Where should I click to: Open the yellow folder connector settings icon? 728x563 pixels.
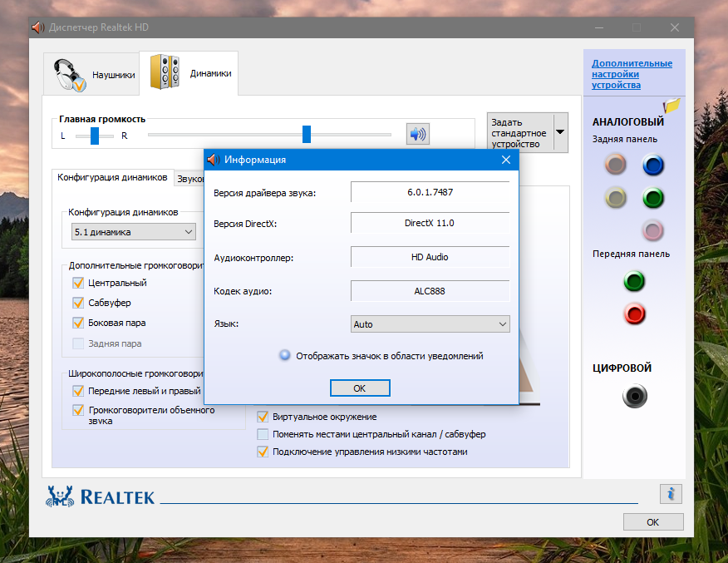[x=671, y=106]
